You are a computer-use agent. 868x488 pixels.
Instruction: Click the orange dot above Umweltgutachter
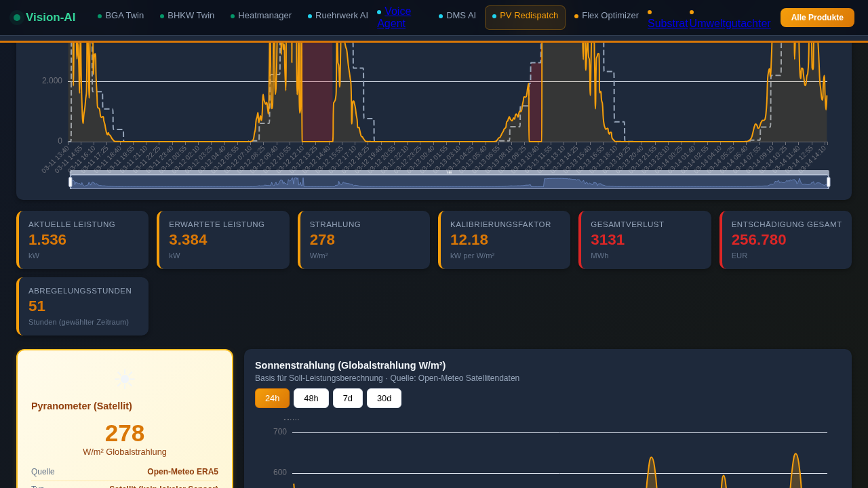coord(691,12)
